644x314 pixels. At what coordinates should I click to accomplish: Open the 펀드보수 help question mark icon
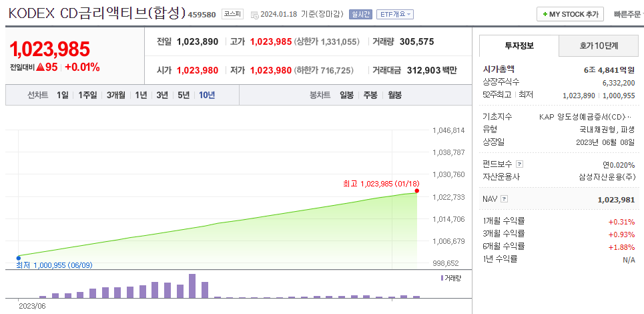tap(519, 164)
